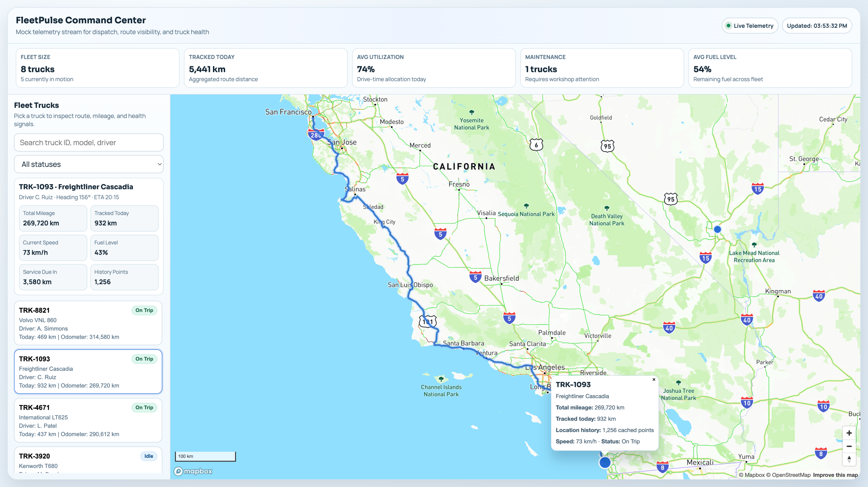
Task: Reset map bearing with compass icon
Action: [849, 460]
